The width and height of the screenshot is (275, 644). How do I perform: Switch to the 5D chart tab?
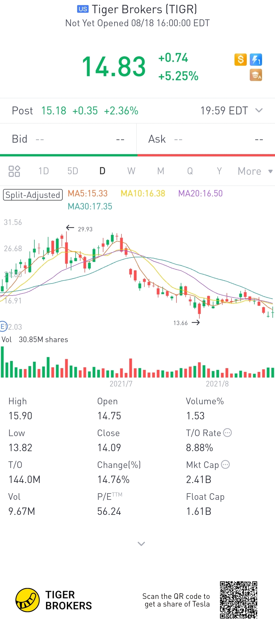73,171
